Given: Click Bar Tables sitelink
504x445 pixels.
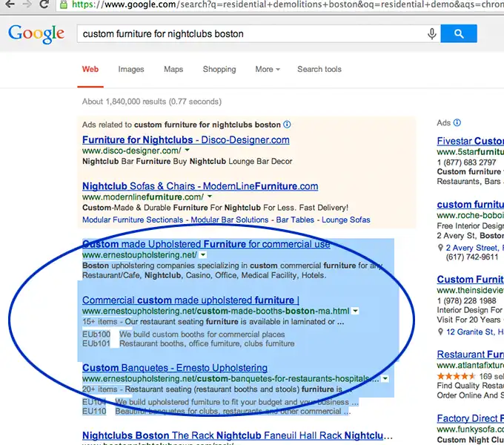Looking at the screenshot, I should click(295, 220).
